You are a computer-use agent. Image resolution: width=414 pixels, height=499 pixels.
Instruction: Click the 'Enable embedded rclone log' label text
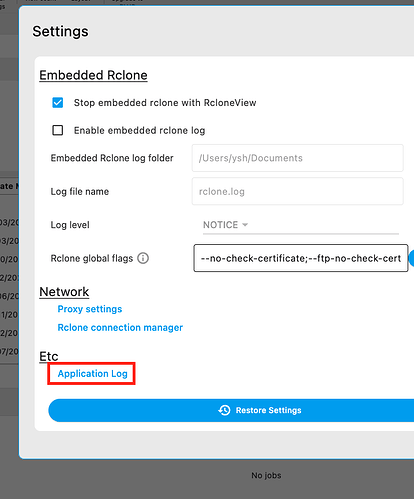139,130
